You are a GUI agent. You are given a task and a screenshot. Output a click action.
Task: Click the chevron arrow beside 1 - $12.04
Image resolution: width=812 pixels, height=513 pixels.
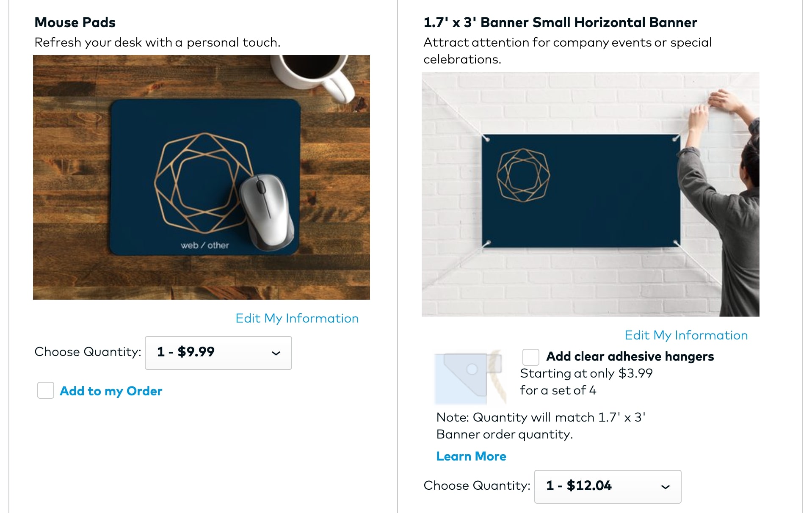665,487
